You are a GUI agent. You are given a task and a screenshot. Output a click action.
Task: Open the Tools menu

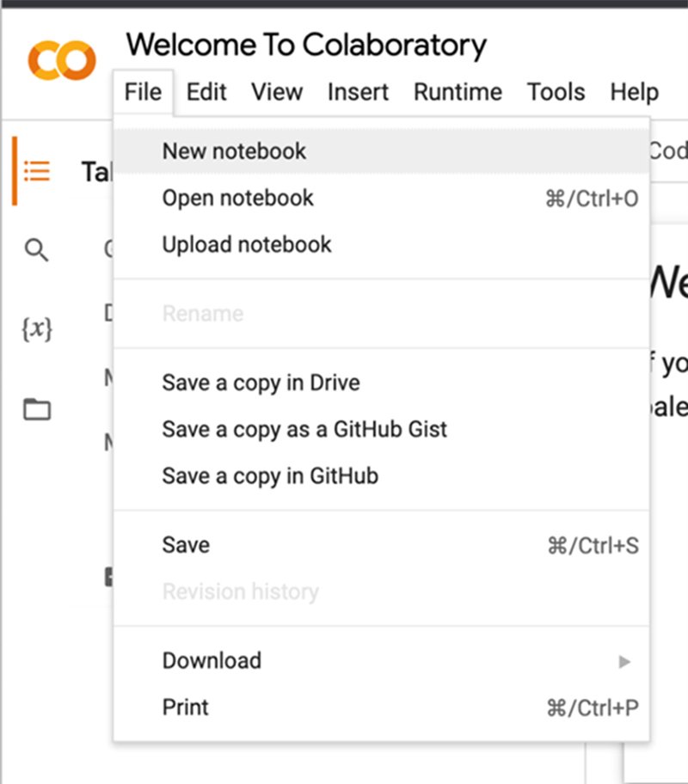pyautogui.click(x=556, y=92)
